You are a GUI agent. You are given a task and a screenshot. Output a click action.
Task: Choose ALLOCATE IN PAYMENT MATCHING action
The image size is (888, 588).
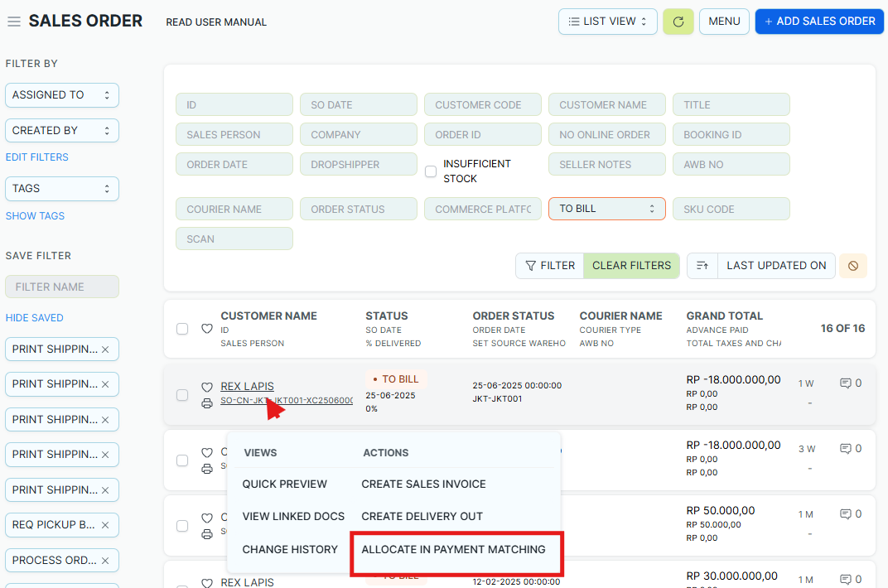pyautogui.click(x=454, y=550)
